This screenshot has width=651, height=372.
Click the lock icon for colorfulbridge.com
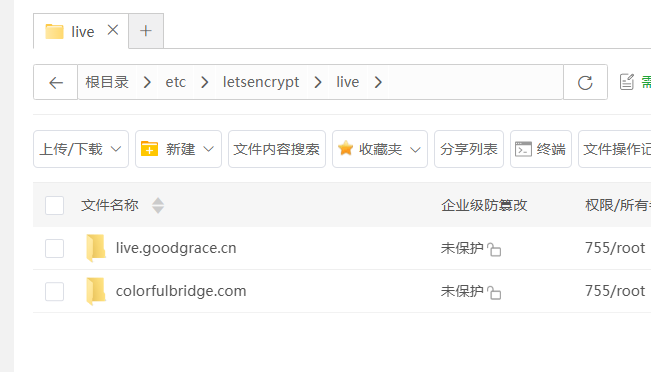click(x=494, y=292)
